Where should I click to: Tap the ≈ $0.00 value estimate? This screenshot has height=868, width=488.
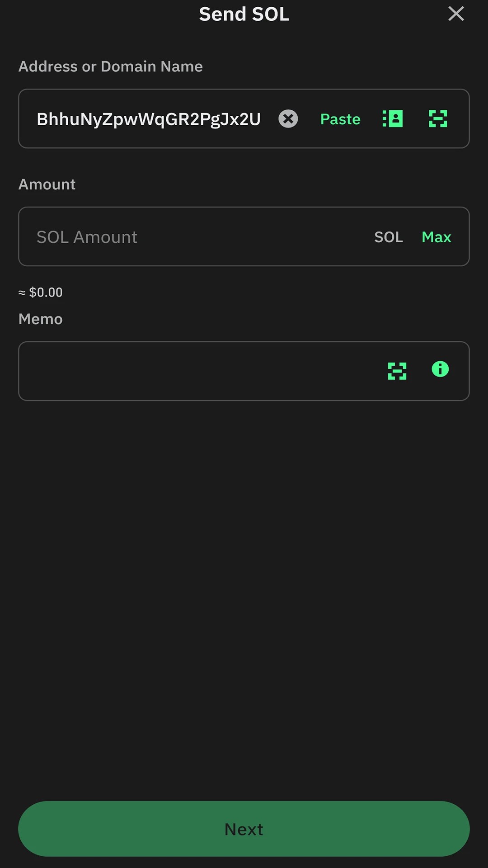coord(41,292)
